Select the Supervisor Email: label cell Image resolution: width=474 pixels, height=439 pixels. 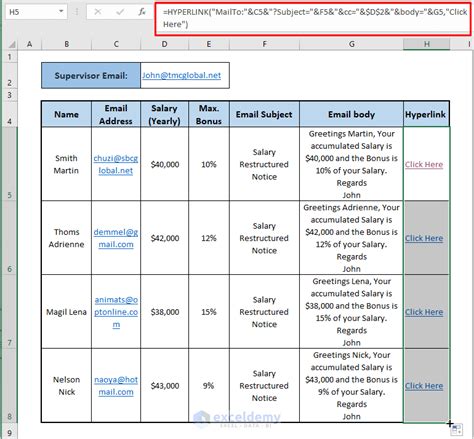[x=91, y=75]
